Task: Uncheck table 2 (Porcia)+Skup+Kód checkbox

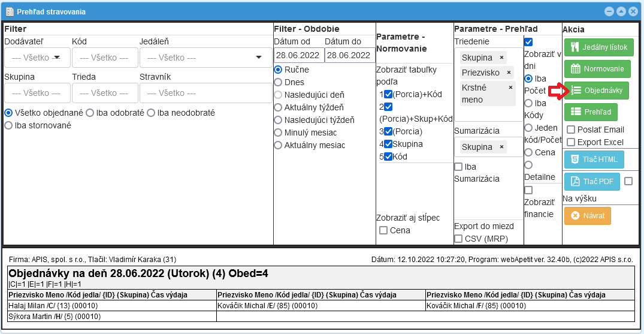Action: coord(388,107)
